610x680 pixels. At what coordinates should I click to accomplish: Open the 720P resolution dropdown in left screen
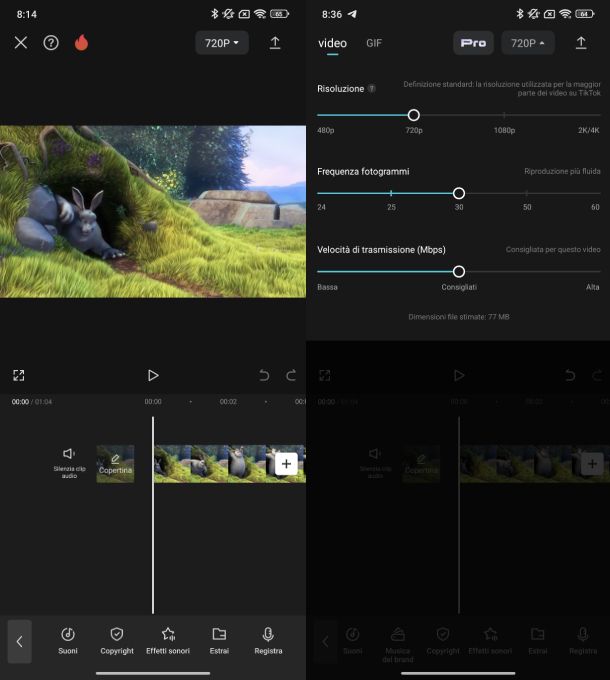(x=222, y=43)
